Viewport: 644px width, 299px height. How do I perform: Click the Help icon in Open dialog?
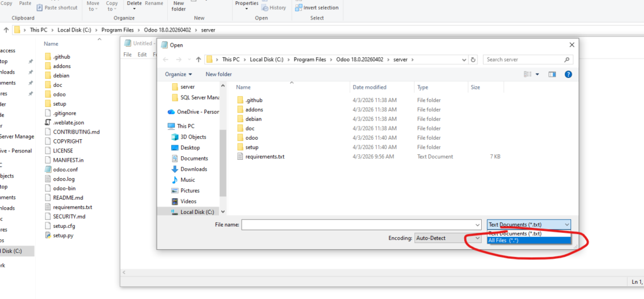point(568,74)
